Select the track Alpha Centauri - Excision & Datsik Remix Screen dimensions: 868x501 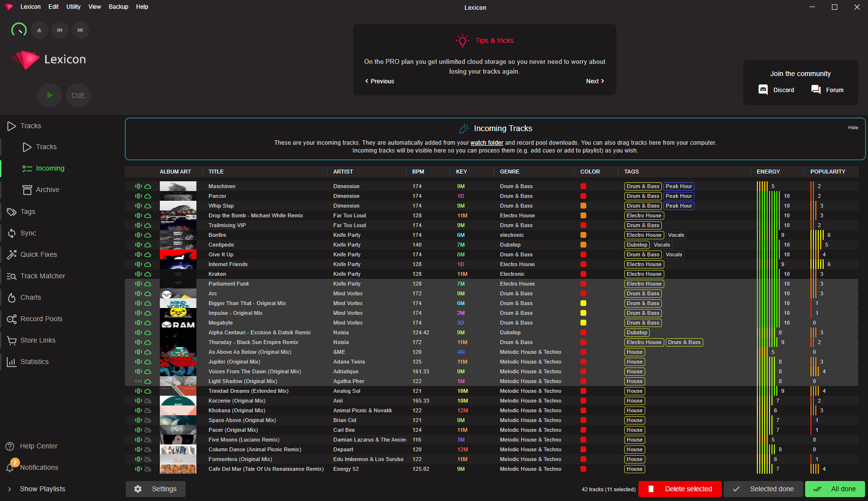[491, 332]
